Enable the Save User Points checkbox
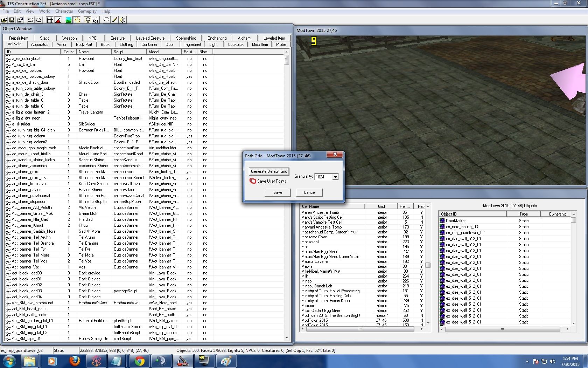Image resolution: width=588 pixels, height=368 pixels. (253, 181)
